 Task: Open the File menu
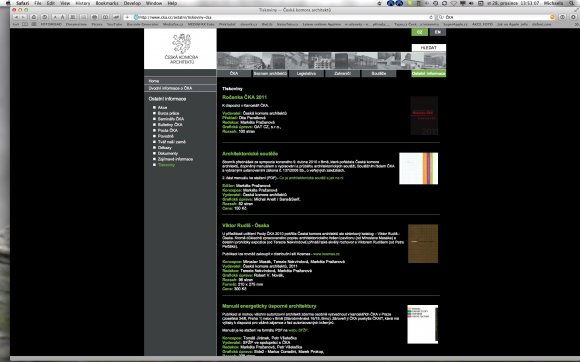point(38,3)
